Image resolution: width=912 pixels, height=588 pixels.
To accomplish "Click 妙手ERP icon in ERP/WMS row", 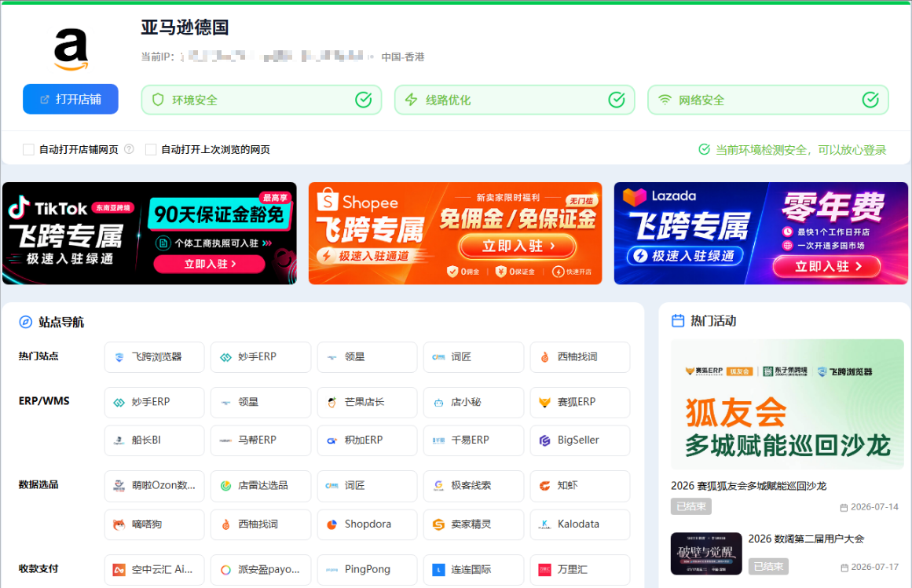I will 119,403.
